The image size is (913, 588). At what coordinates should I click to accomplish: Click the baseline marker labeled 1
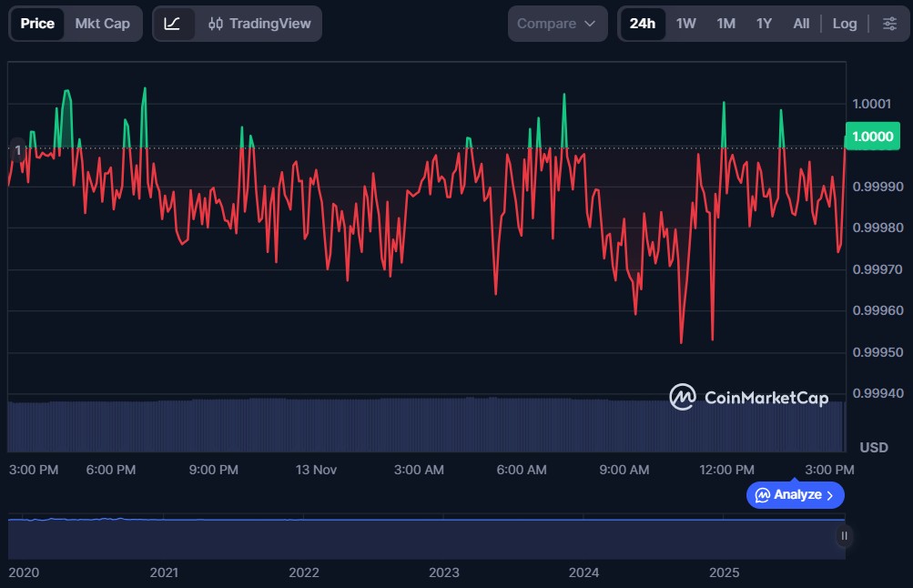pos(17,149)
